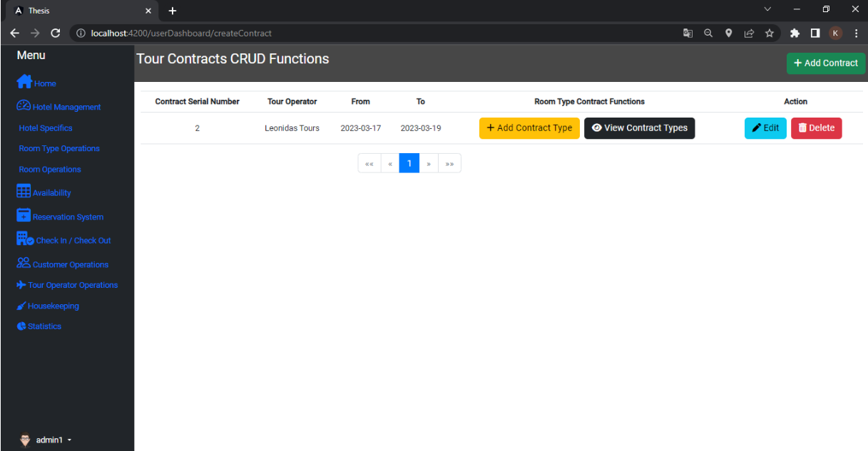Go to pagination page 1
Viewport: 868px width, 451px height.
pyautogui.click(x=409, y=163)
